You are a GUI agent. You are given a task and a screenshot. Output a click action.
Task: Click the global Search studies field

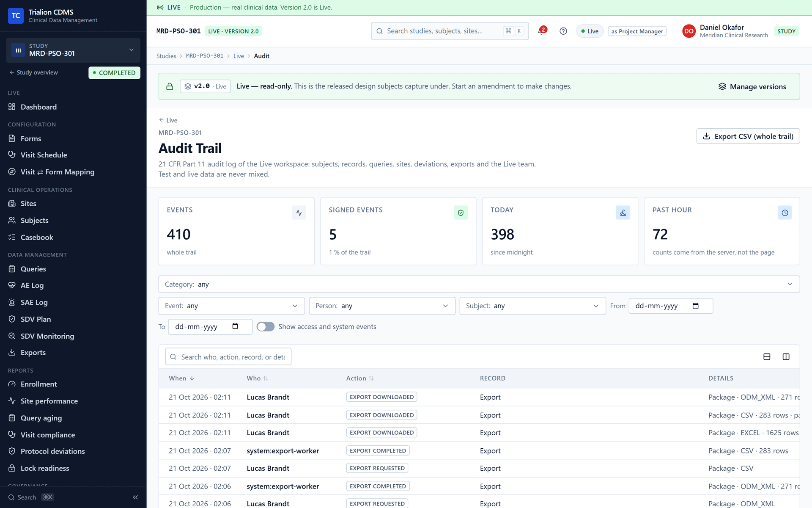click(450, 31)
